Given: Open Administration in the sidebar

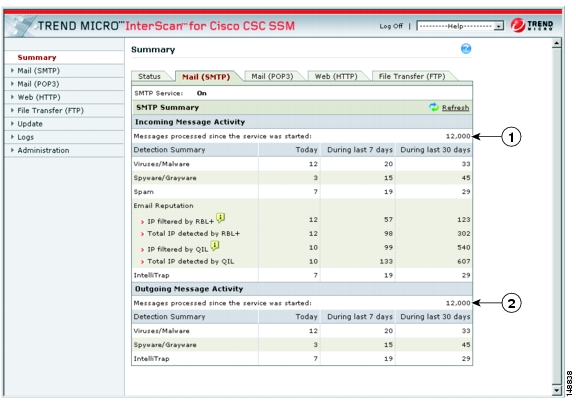Looking at the screenshot, I should click(x=43, y=150).
